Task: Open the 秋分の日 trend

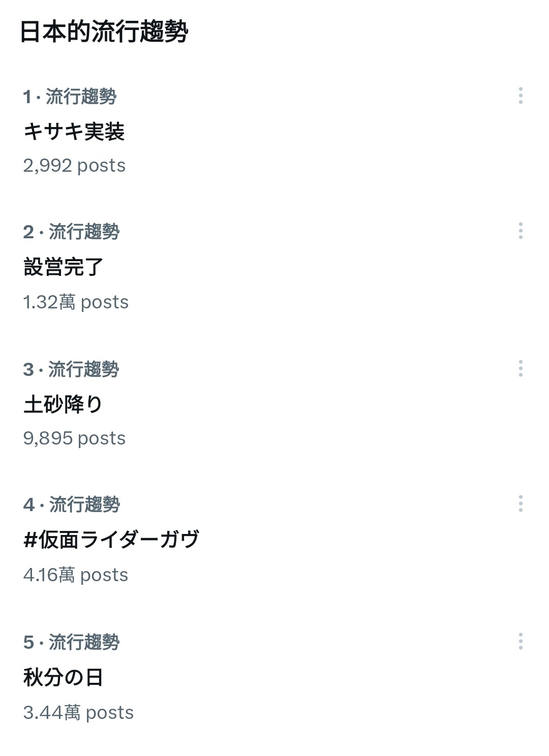Action: point(64,677)
